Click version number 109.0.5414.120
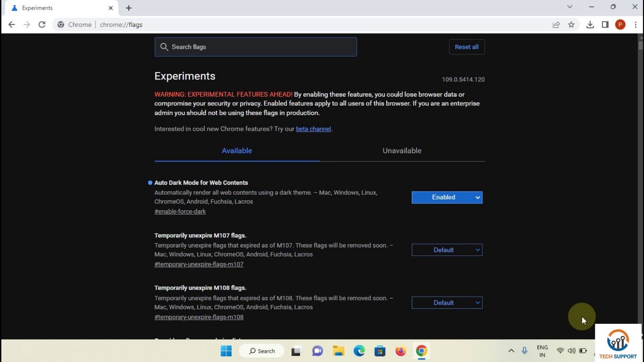Image resolution: width=644 pixels, height=362 pixels. point(463,79)
